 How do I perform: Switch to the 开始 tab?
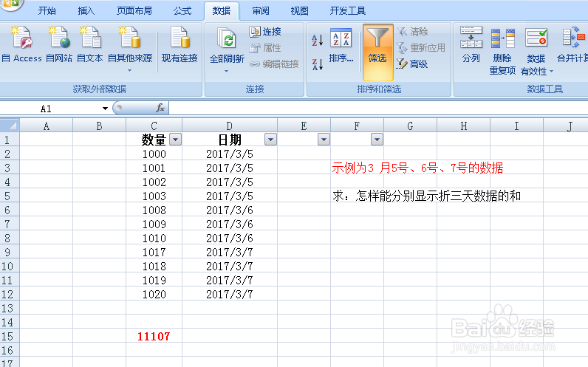[x=47, y=11]
